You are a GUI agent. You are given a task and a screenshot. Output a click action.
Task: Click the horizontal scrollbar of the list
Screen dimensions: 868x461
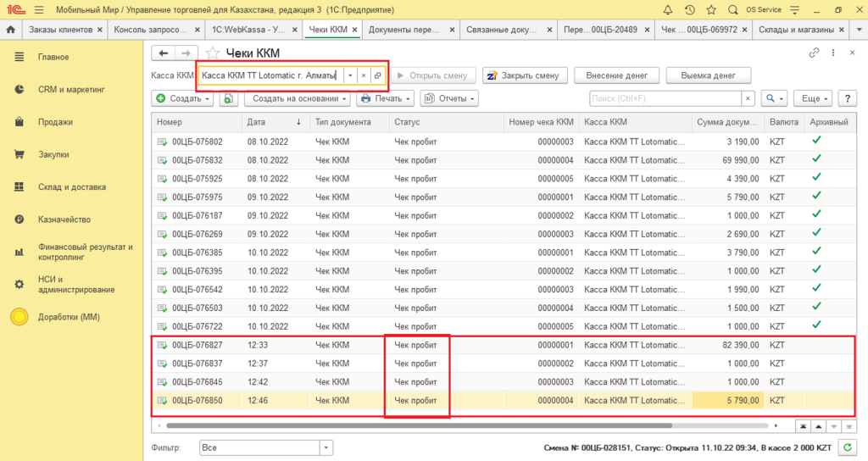tap(419, 426)
